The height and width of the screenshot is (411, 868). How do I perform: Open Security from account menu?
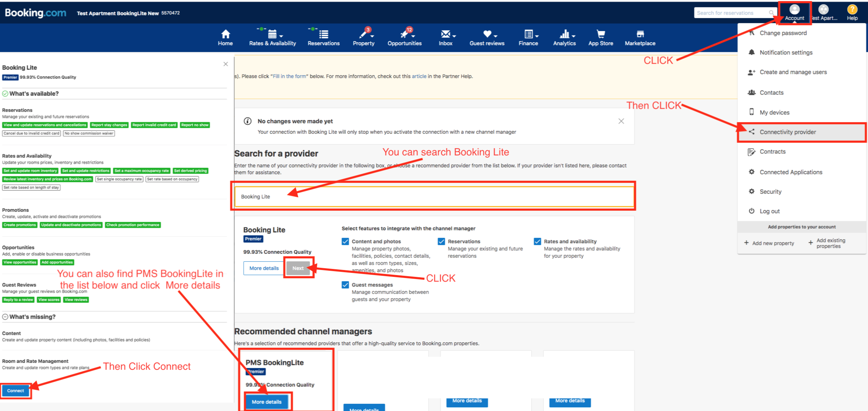[770, 192]
